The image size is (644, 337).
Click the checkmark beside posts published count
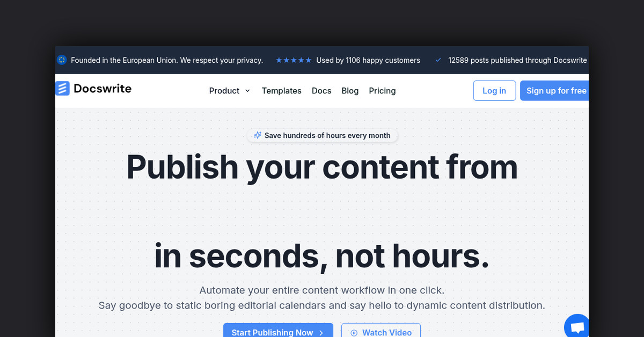click(x=438, y=60)
